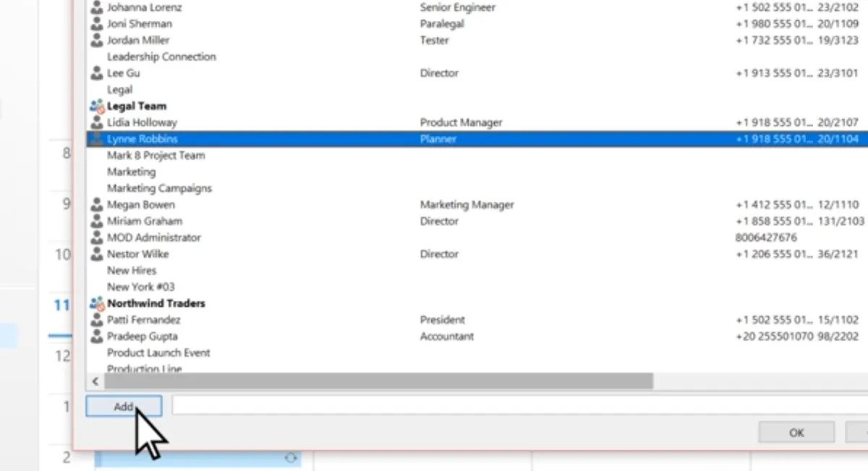The width and height of the screenshot is (868, 471).
Task: Click the person icon next to MOD Administrator
Action: (x=97, y=237)
